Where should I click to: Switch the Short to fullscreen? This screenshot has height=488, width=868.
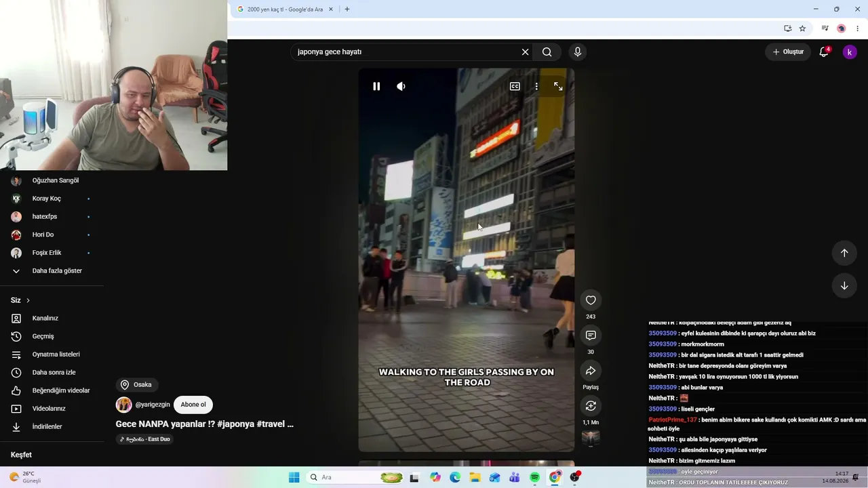tap(558, 86)
